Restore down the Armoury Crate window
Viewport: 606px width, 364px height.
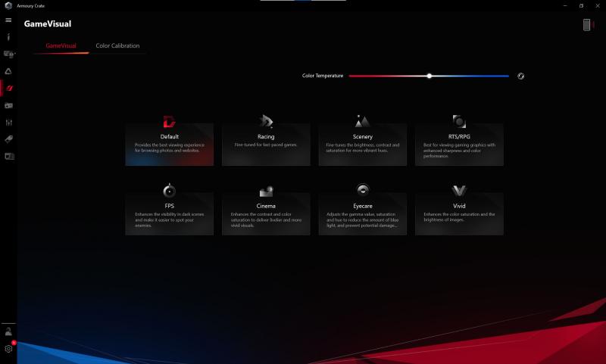click(x=581, y=6)
